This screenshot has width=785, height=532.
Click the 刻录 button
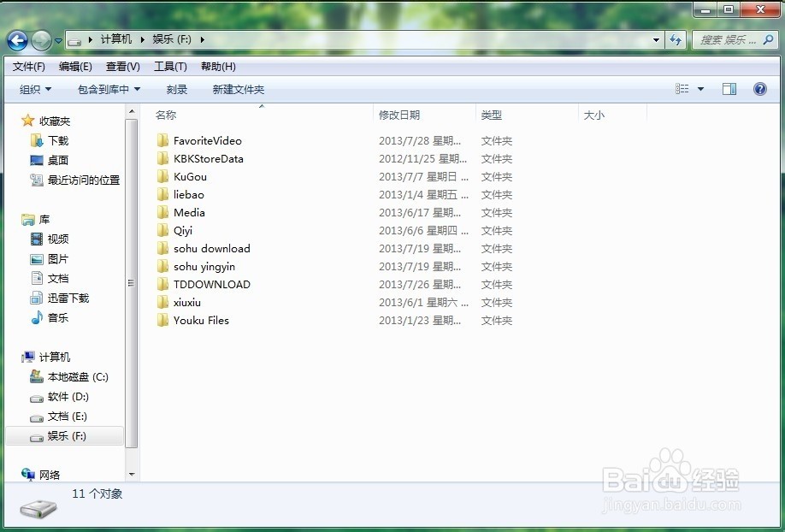(176, 88)
